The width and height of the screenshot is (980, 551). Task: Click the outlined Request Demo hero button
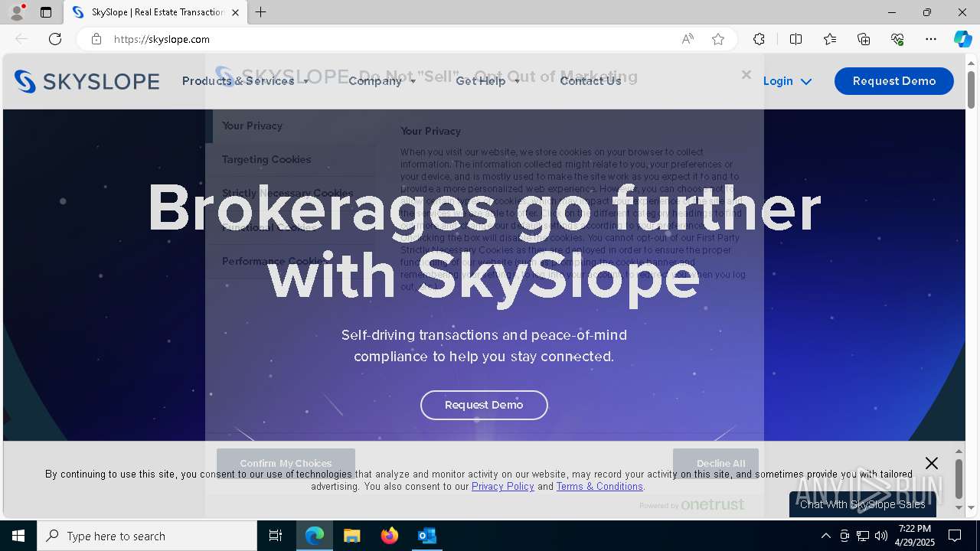(x=484, y=405)
